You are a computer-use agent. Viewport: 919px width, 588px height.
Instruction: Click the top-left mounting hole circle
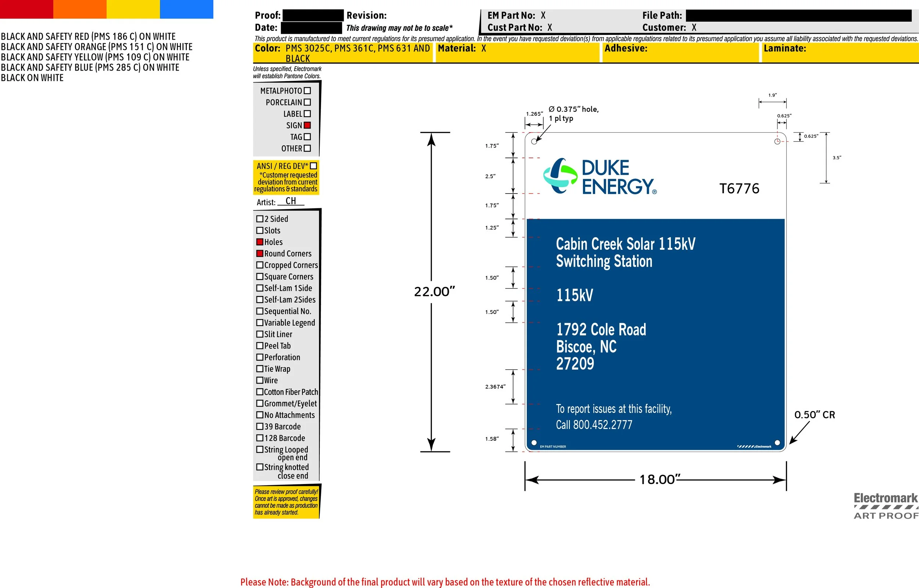534,141
